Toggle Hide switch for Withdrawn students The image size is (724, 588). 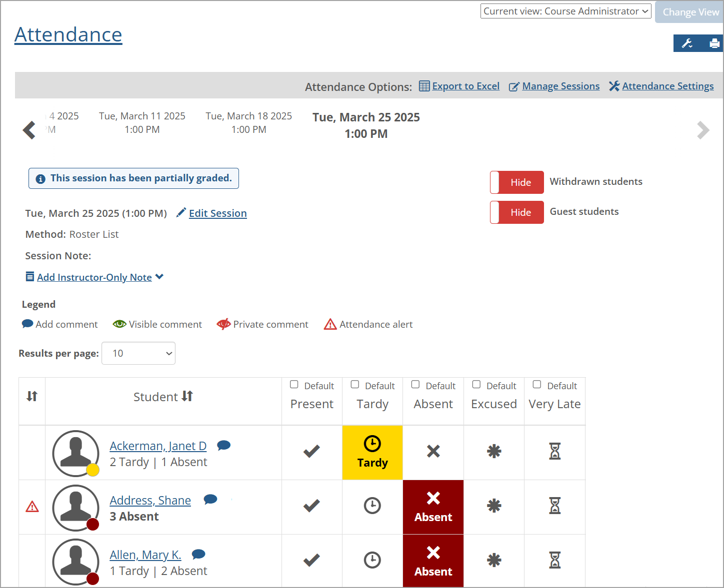pos(516,182)
